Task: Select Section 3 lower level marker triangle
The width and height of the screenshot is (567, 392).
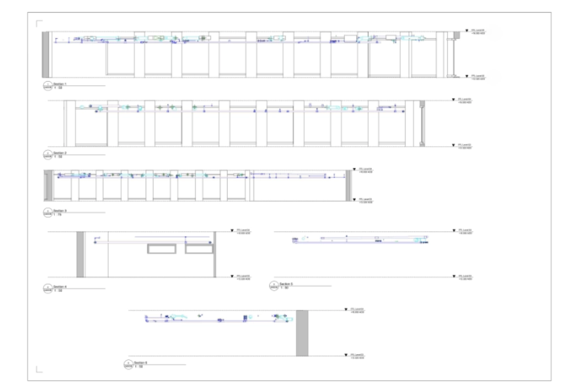Action: tap(355, 199)
